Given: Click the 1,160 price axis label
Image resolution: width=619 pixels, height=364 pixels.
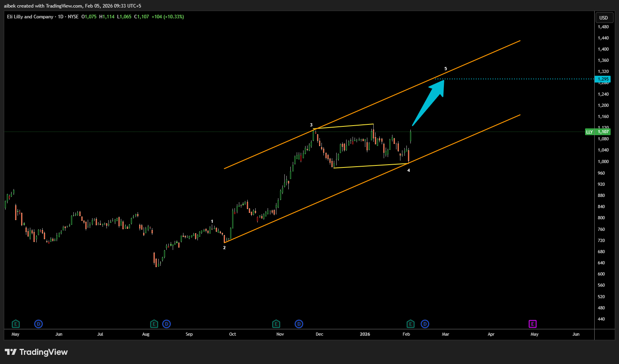Looking at the screenshot, I should pyautogui.click(x=603, y=117).
